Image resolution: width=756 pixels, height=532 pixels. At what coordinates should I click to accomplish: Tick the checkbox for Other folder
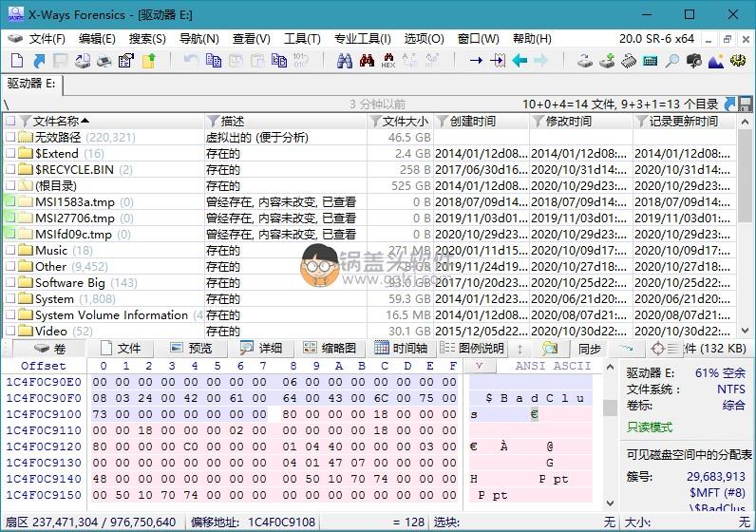coord(10,267)
